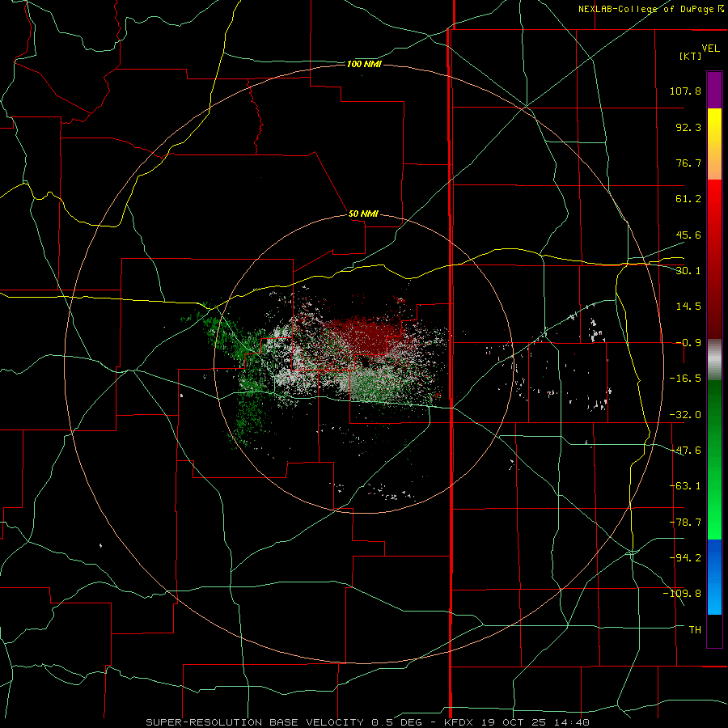The image size is (728, 728).
Task: Click the blue segment of velocity color bar
Action: point(714,577)
